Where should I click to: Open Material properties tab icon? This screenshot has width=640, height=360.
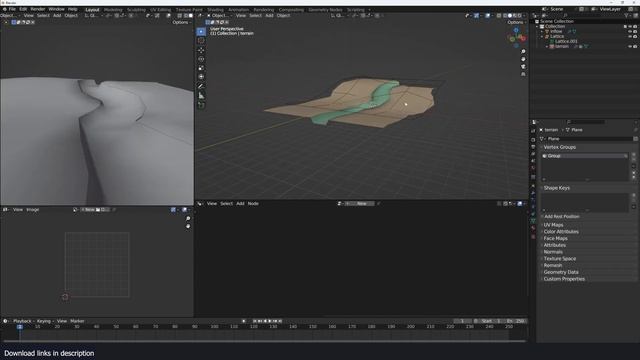[533, 228]
